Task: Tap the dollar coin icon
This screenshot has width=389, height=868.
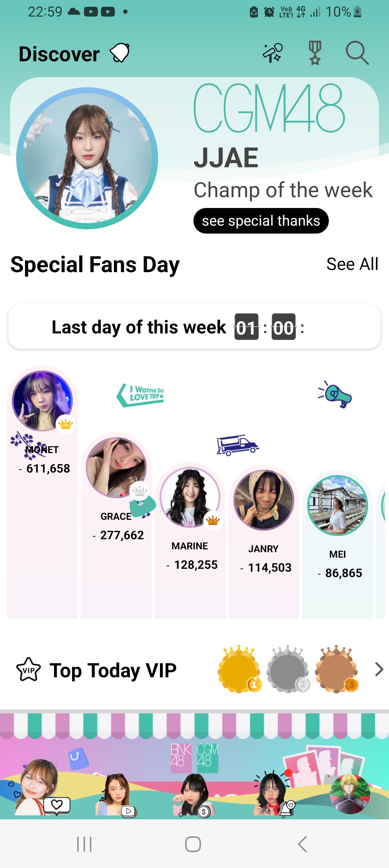Action: click(x=204, y=812)
